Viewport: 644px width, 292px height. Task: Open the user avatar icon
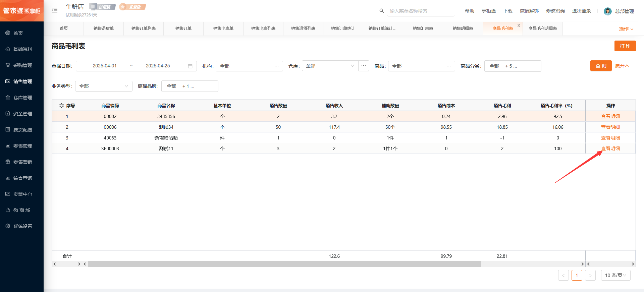click(x=607, y=11)
